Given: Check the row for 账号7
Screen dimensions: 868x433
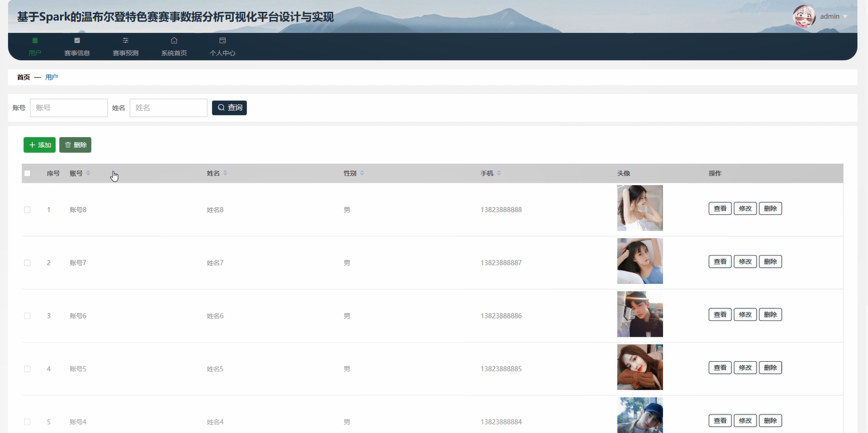Looking at the screenshot, I should click(27, 263).
